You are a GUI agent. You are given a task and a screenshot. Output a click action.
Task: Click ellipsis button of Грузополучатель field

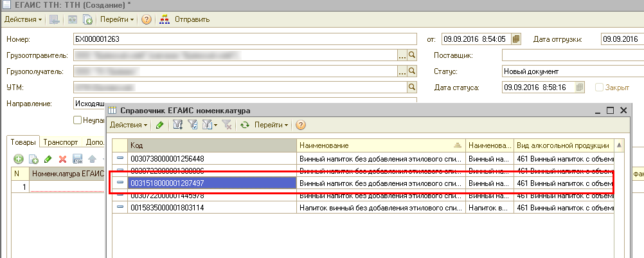402,71
